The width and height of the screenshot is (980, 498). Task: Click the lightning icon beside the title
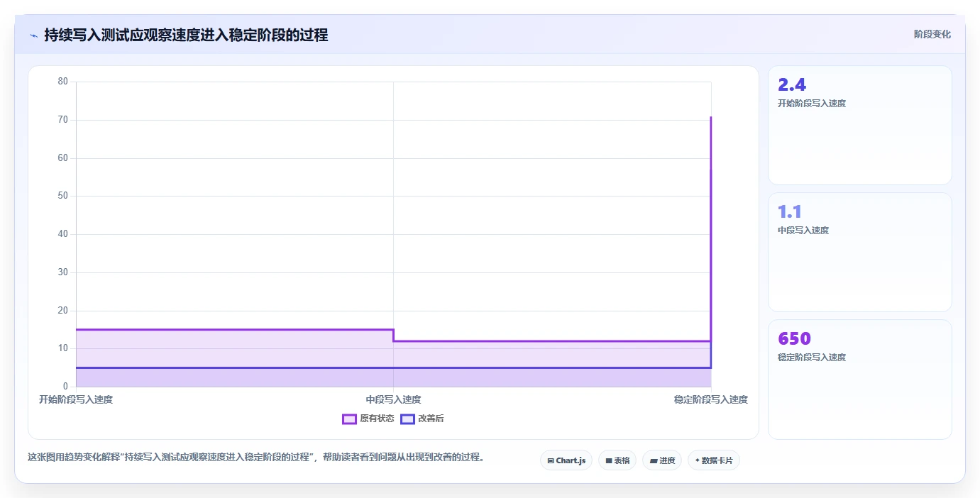coord(34,35)
